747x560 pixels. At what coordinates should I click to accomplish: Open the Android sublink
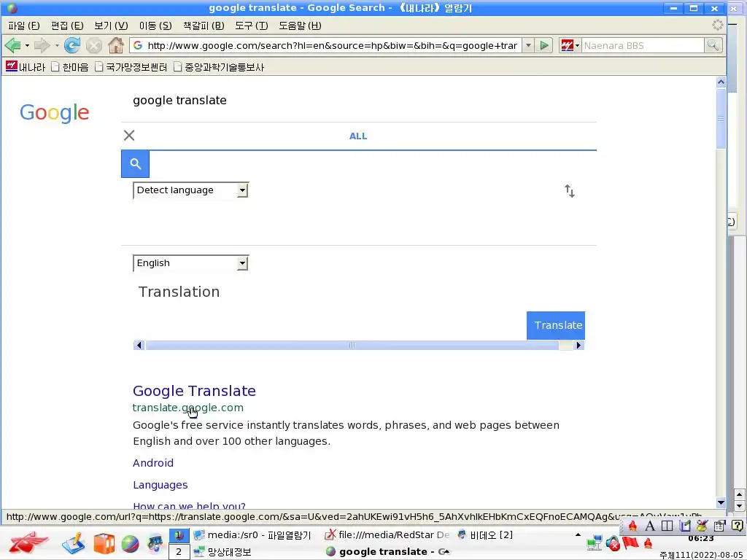click(x=153, y=463)
